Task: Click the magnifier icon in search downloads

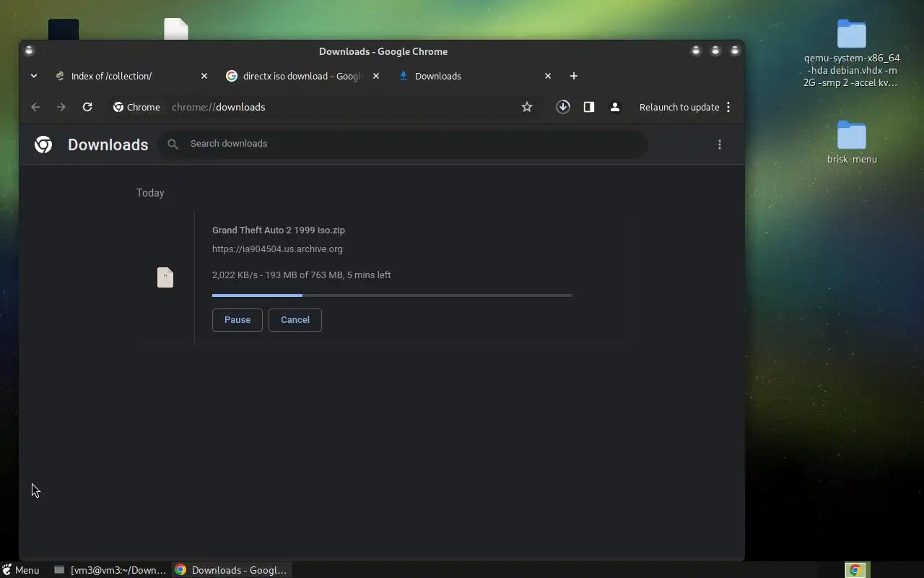Action: [173, 144]
